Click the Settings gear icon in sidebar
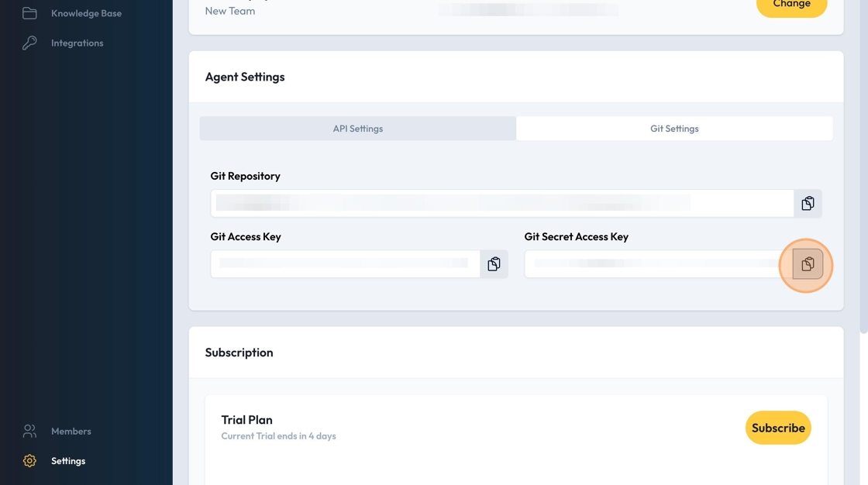This screenshot has width=868, height=485. point(29,461)
